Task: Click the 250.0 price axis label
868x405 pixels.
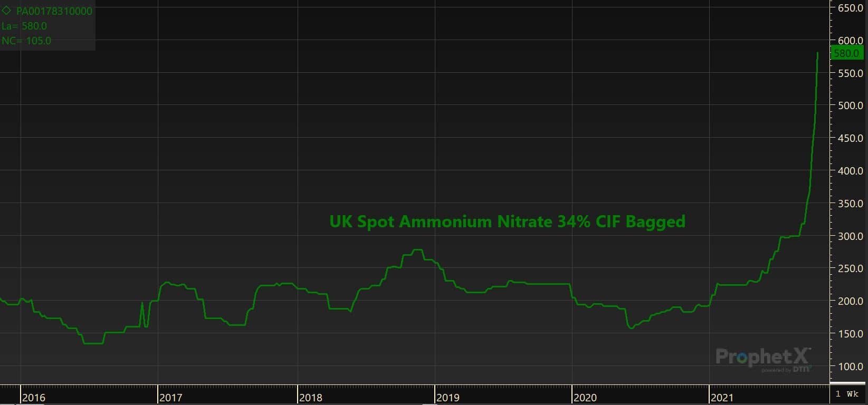Action: 851,268
